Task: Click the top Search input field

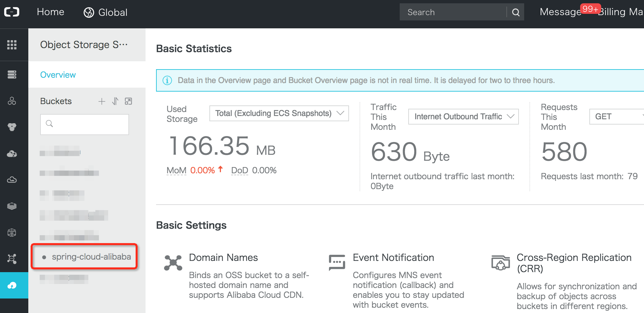Action: pos(453,13)
